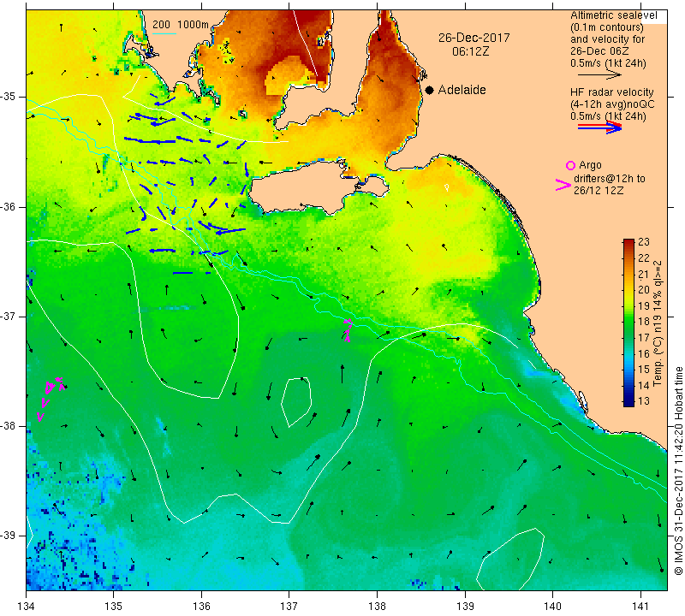This screenshot has width=685, height=616.
Task: Click the red-blue HF radar legend arrow
Action: 600,127
